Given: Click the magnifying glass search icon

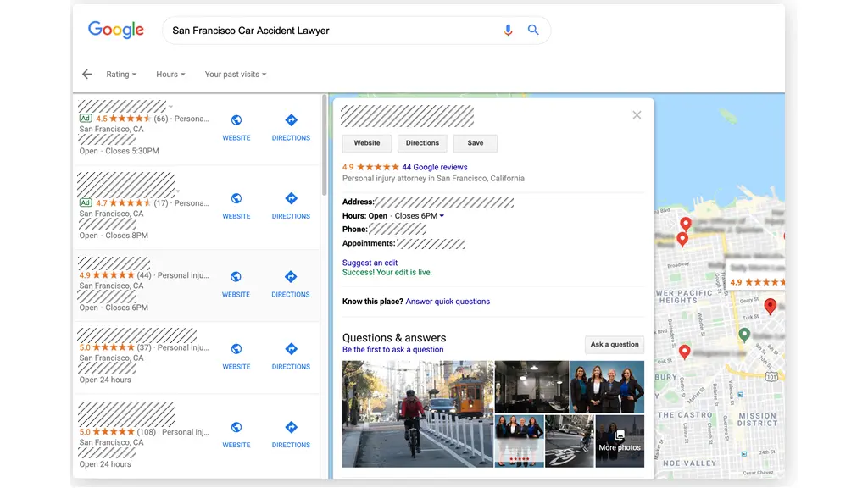Looking at the screenshot, I should (533, 30).
